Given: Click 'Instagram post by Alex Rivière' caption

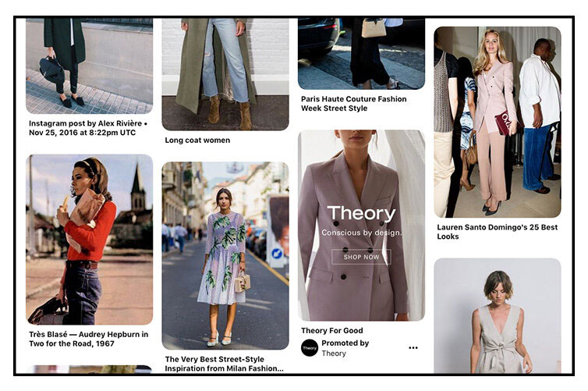Looking at the screenshot, I should click(x=88, y=128).
